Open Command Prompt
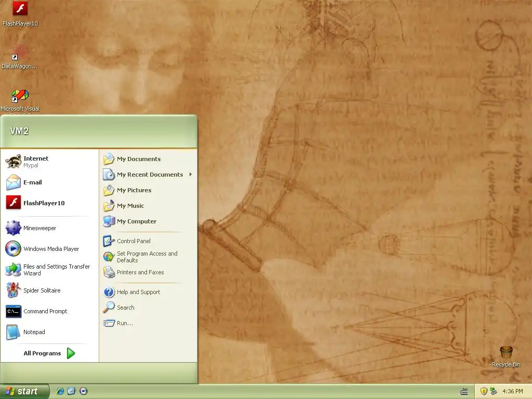 (49, 311)
